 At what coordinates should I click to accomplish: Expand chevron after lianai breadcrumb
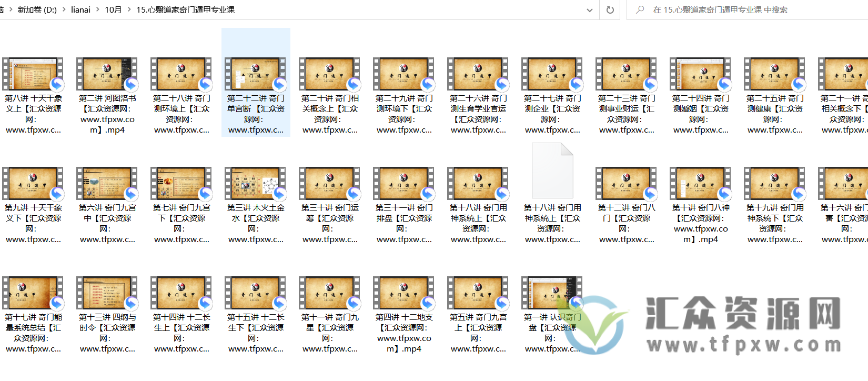coord(98,10)
